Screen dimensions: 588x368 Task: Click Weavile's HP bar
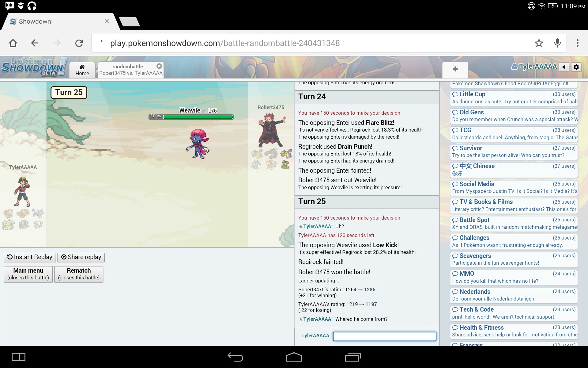pyautogui.click(x=198, y=117)
